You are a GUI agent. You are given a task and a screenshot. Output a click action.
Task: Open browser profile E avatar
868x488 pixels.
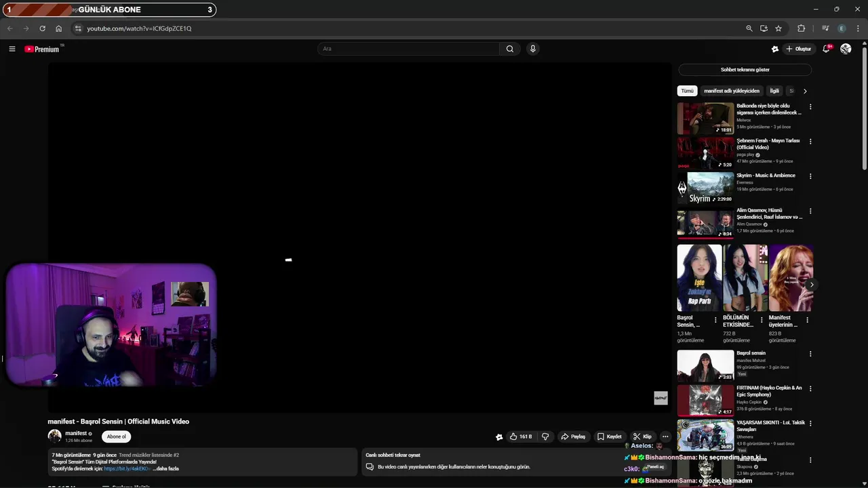(842, 28)
